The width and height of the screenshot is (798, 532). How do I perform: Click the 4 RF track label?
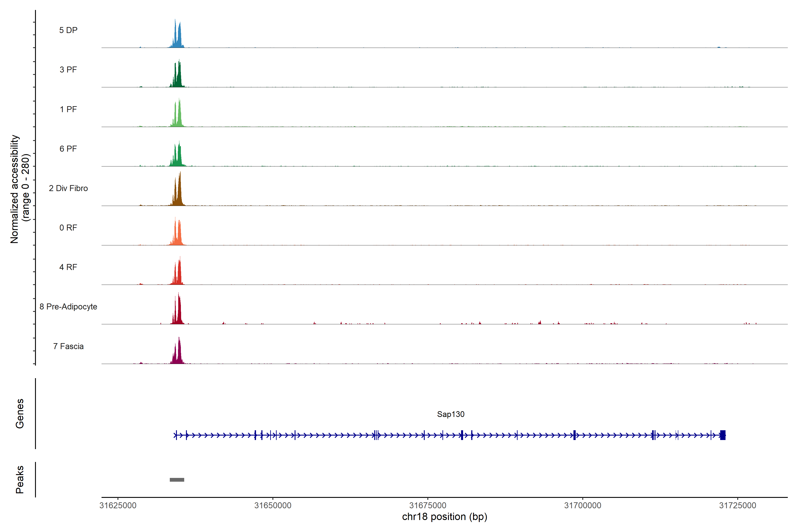[x=68, y=267]
